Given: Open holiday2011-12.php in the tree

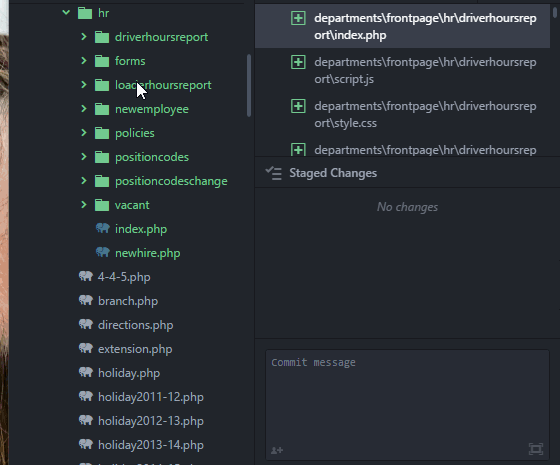Looking at the screenshot, I should pyautogui.click(x=151, y=397).
